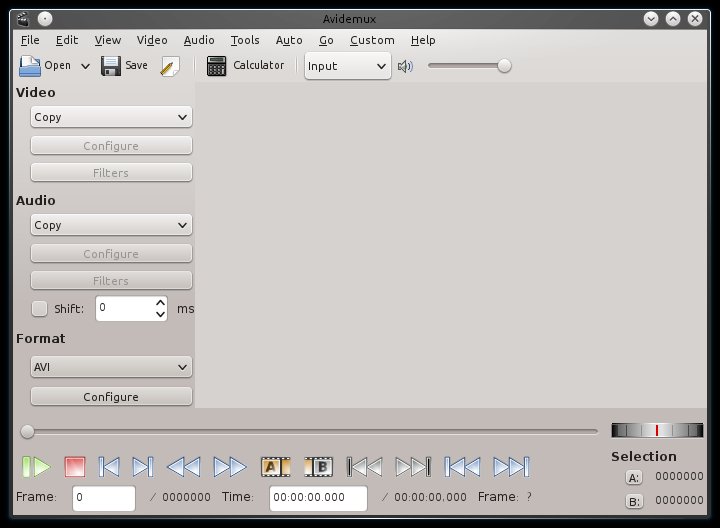The image size is (720, 528).
Task: Jump to the first frame
Action: coord(462,467)
